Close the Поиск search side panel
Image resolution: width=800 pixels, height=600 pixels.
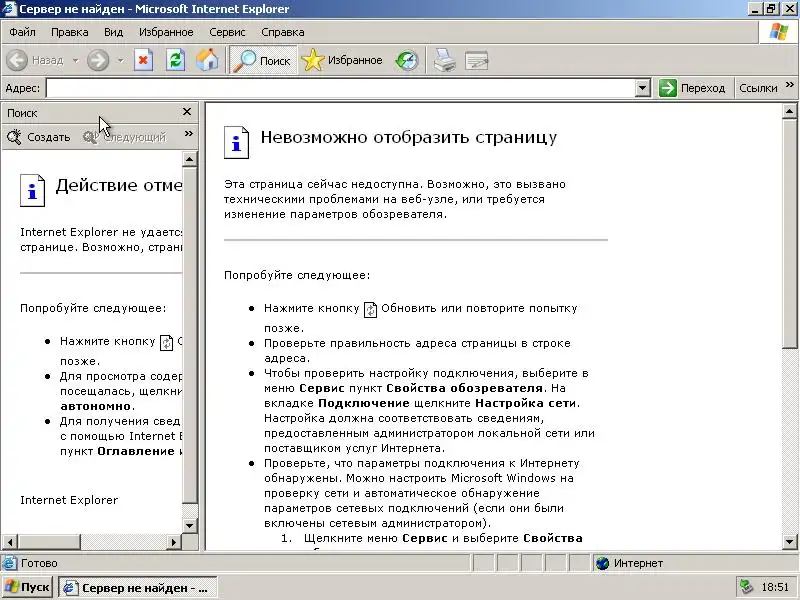(187, 111)
